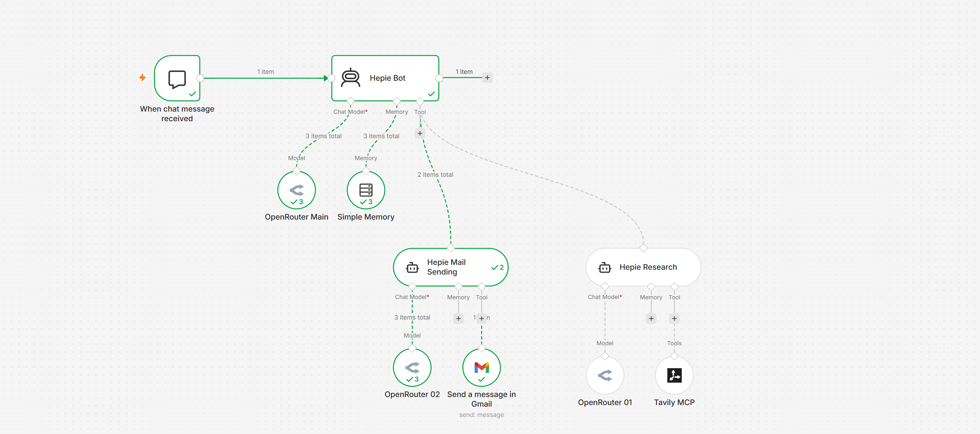Click the '1 item' label before Hepie Bot
Image resolution: width=980 pixels, height=434 pixels.
pos(266,72)
